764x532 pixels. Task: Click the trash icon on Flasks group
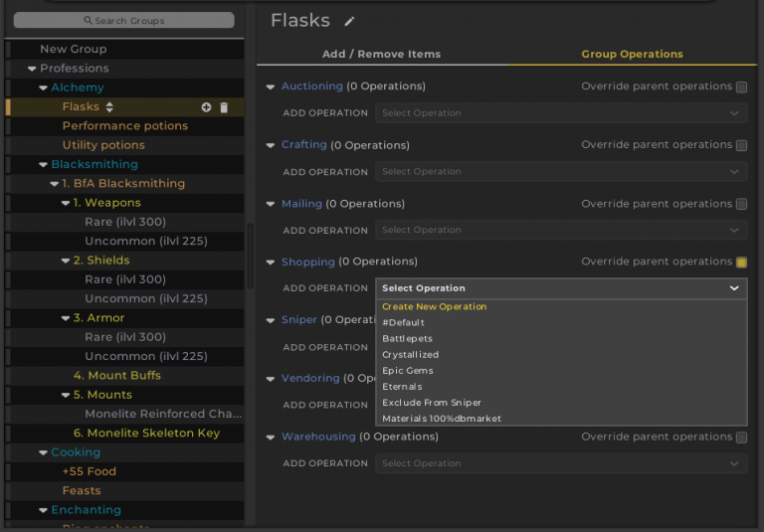click(224, 107)
